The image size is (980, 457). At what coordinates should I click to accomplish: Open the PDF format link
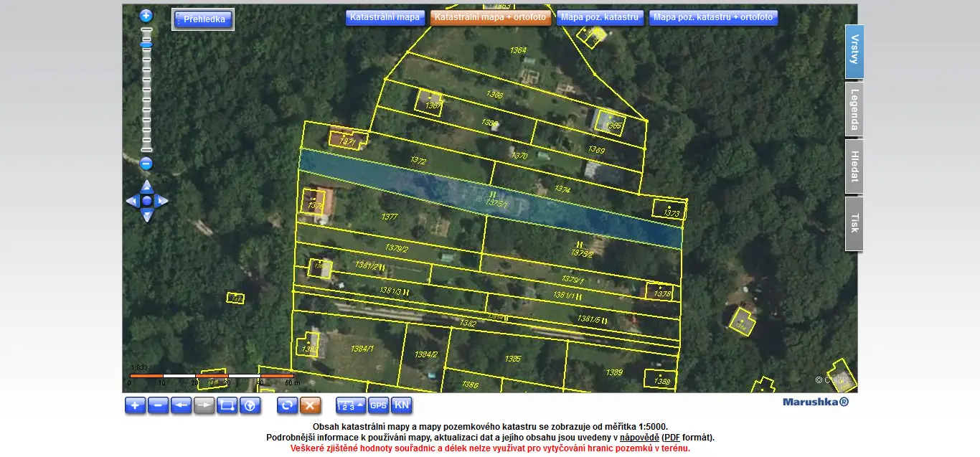pyautogui.click(x=671, y=437)
